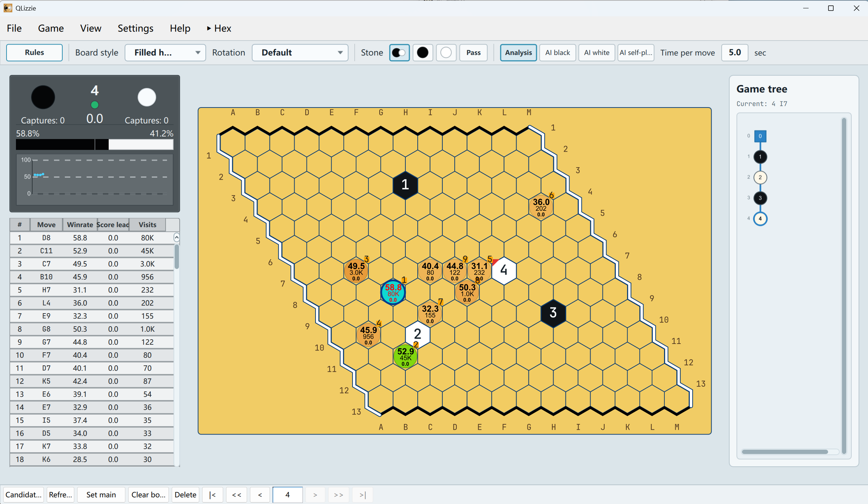Play candidate move 44.8
The image size is (868, 504).
pos(455,271)
